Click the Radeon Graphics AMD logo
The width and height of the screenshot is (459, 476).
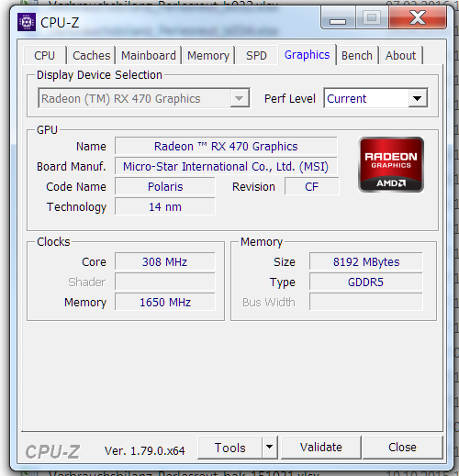coord(391,165)
